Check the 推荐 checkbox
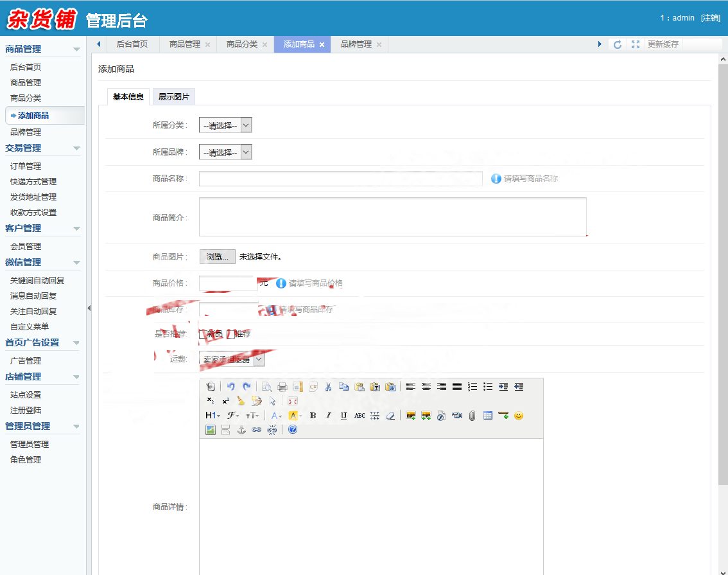728x575 pixels. pos(231,334)
